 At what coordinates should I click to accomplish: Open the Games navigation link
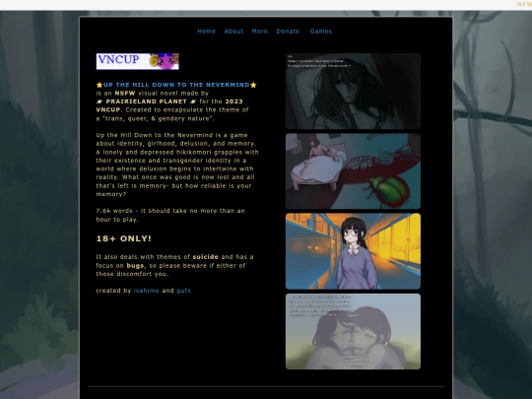click(x=320, y=32)
